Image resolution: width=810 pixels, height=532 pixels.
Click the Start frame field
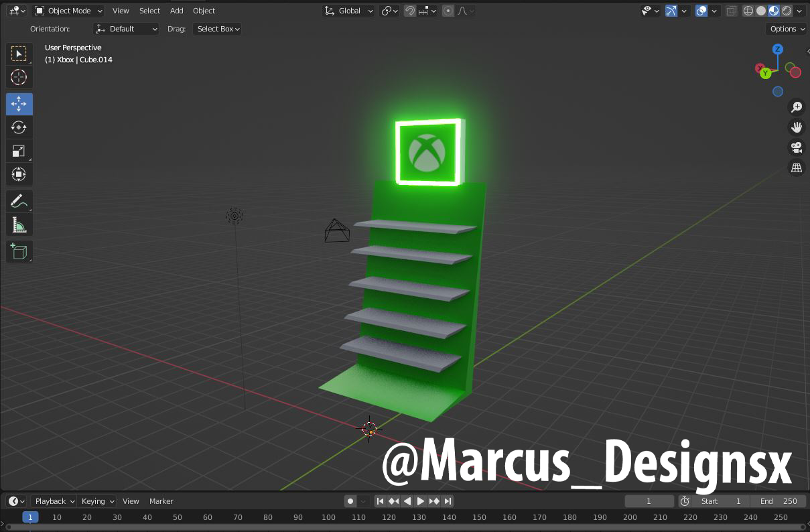(721, 501)
